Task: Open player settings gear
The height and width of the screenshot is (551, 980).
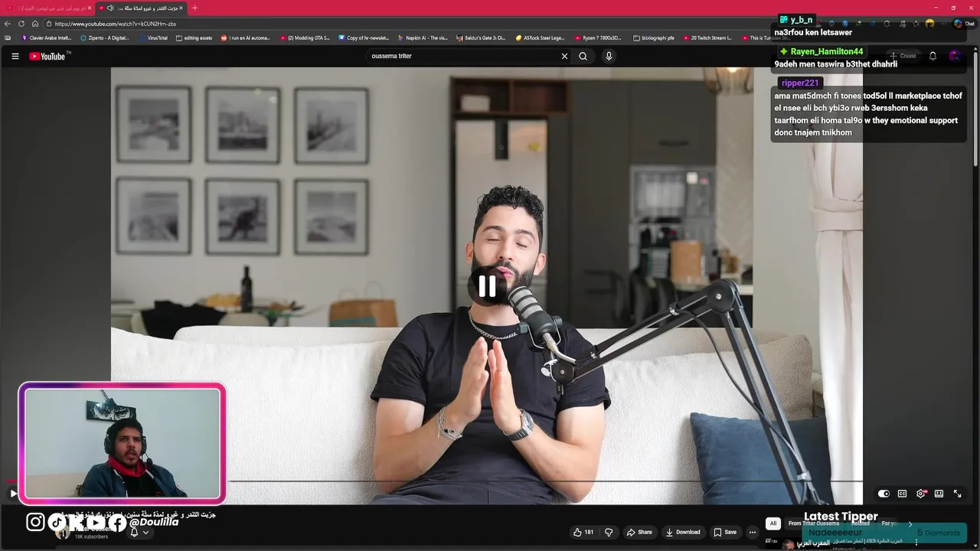Action: [x=921, y=494]
